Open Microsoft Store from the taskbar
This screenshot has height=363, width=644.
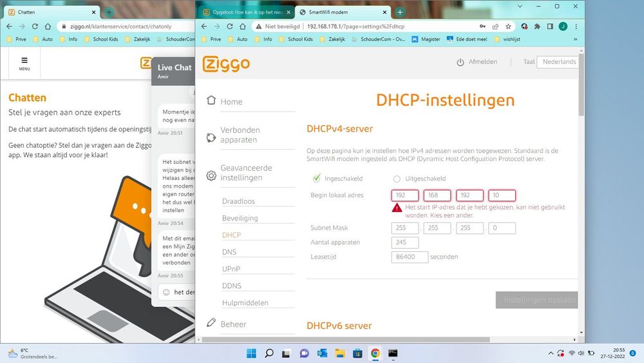(357, 353)
